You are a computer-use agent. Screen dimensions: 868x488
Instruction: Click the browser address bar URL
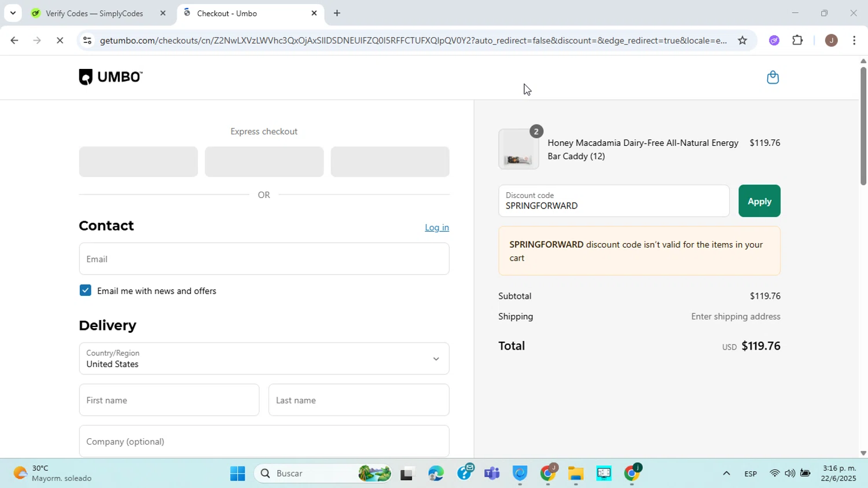coord(413,41)
